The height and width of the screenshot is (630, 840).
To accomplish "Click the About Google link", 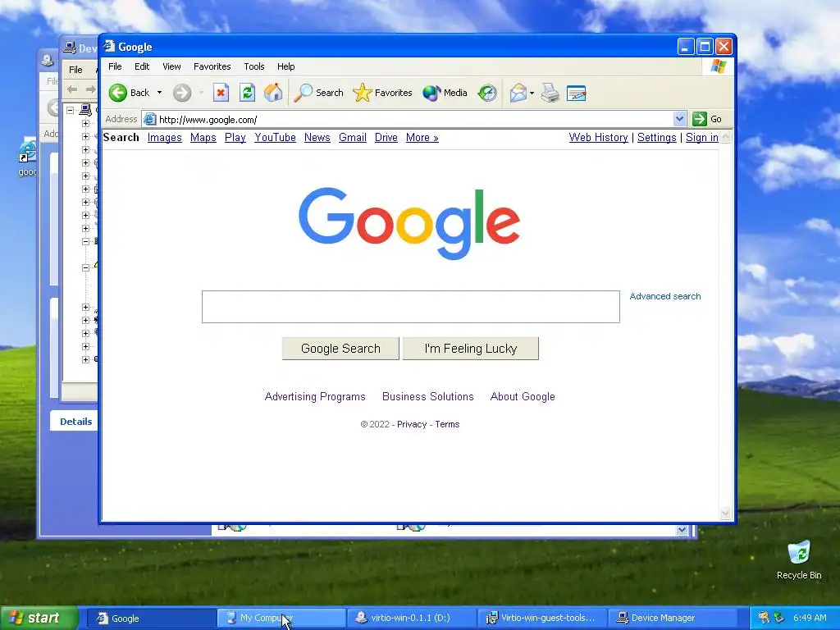I will 523,396.
